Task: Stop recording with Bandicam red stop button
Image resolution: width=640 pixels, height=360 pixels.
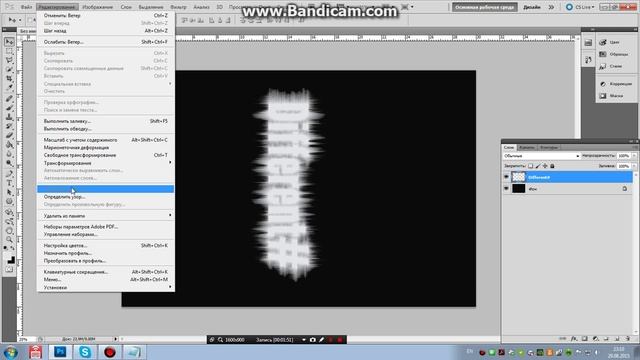Action: [x=340, y=340]
